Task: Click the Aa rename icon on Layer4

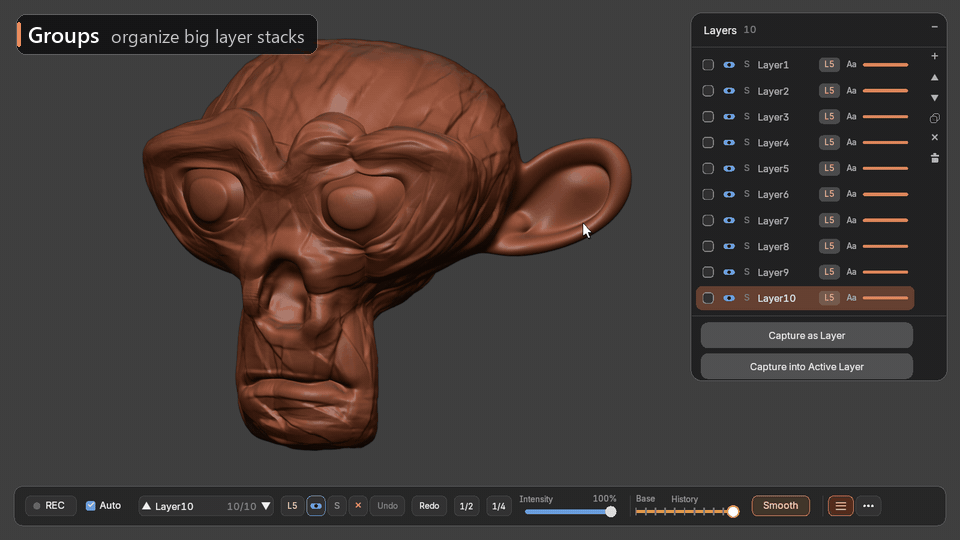Action: [851, 142]
